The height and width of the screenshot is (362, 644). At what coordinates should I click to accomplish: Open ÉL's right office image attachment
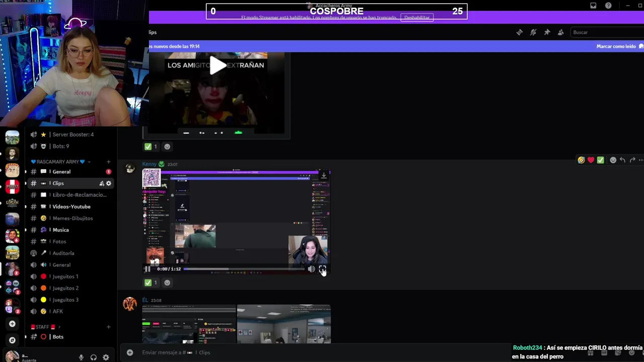click(x=284, y=324)
